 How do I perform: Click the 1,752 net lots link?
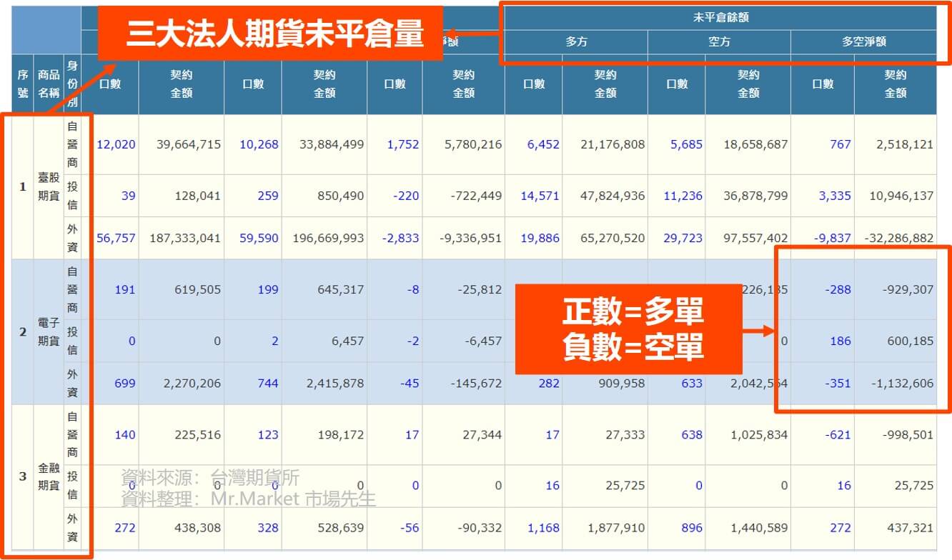[403, 144]
